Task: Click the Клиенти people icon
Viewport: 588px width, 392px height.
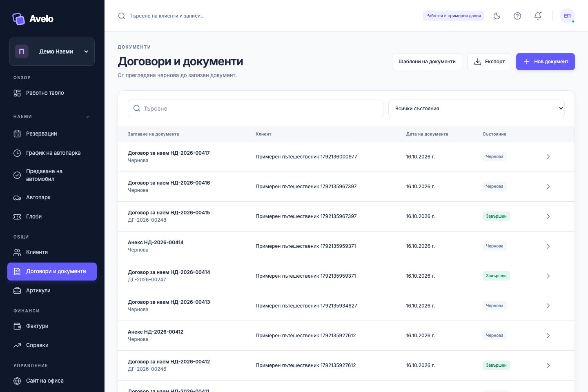Action: pos(17,252)
